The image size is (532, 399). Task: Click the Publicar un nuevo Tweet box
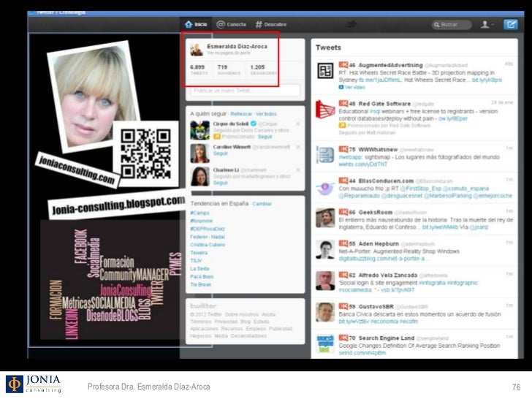click(x=245, y=91)
